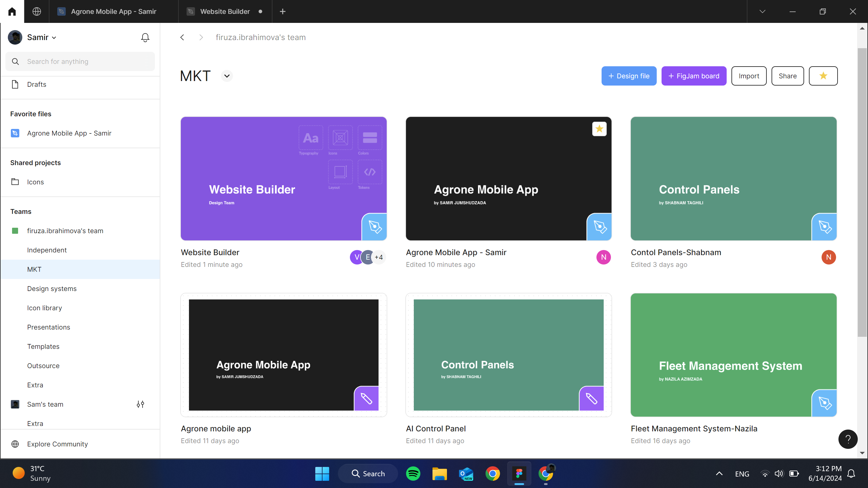Viewport: 868px width, 488px height.
Task: Click the magnifier icon in the sidebar search
Action: [15, 61]
